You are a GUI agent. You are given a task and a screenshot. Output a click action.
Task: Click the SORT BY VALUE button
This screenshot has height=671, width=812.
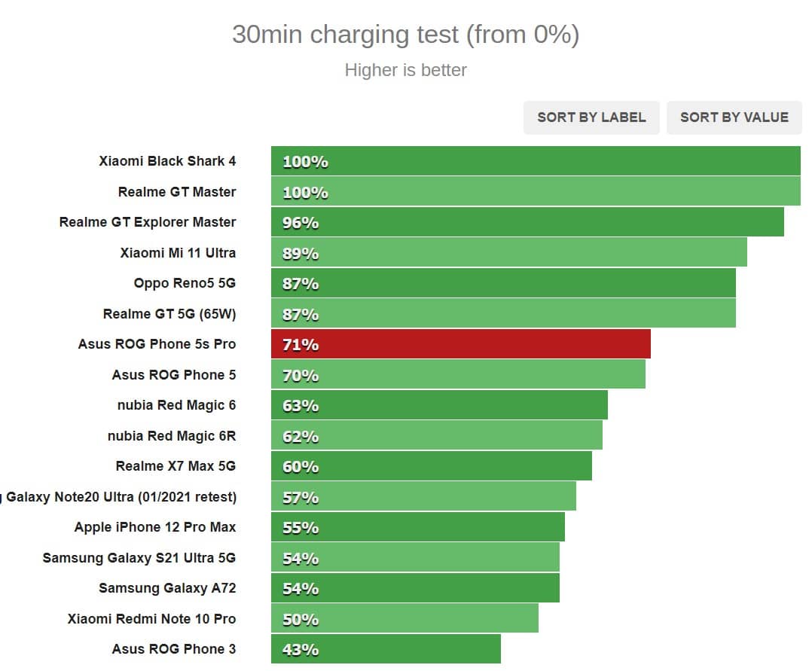(x=734, y=117)
